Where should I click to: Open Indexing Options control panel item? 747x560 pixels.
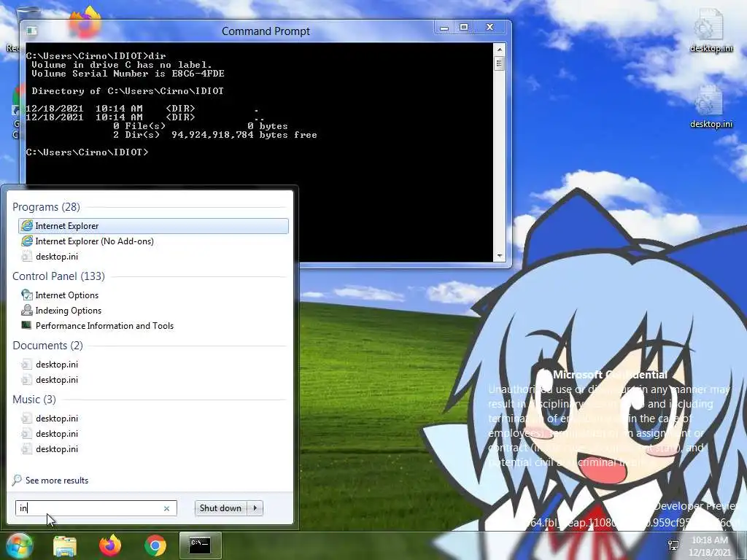(x=153, y=311)
